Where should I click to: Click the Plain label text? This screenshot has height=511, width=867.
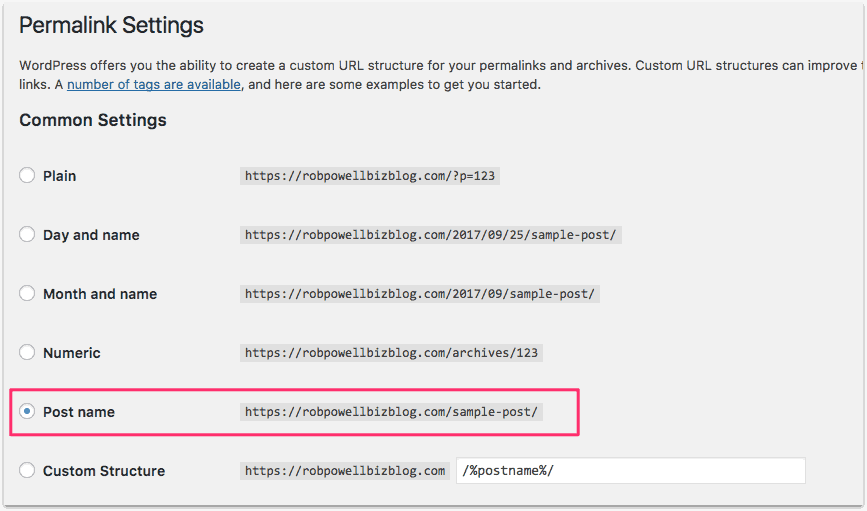point(60,176)
